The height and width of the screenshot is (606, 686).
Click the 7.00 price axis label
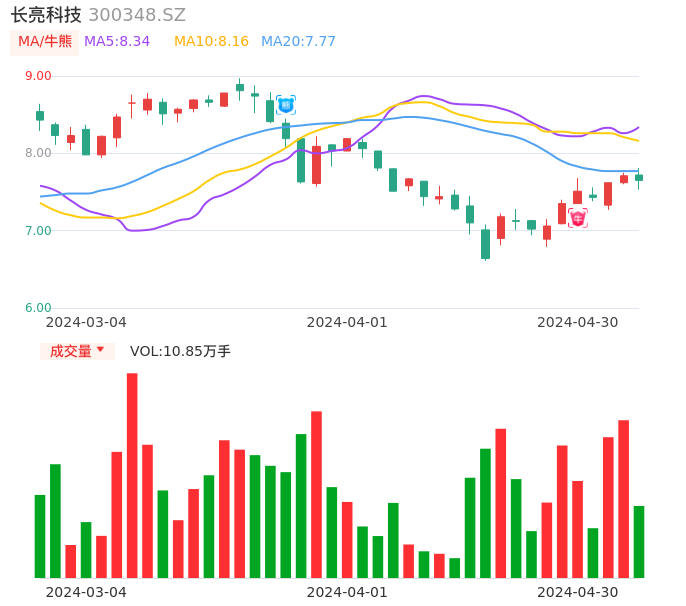point(38,231)
